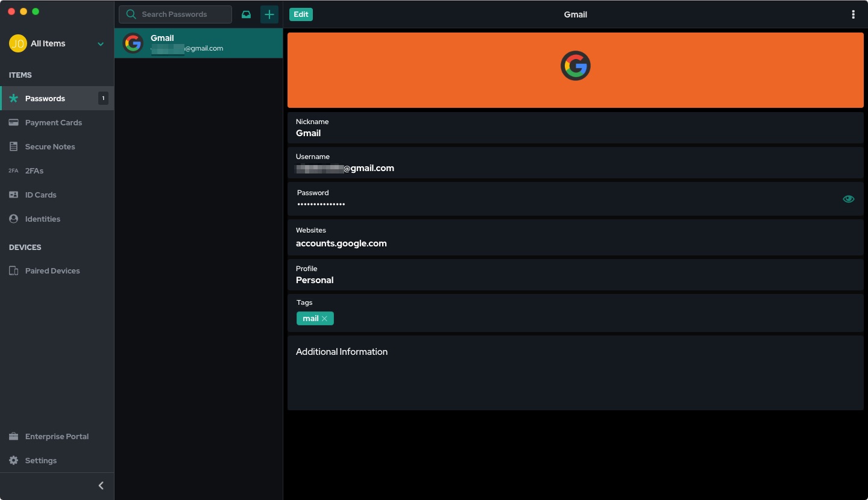Click the Additional Information area
The image size is (868, 500).
[576, 373]
